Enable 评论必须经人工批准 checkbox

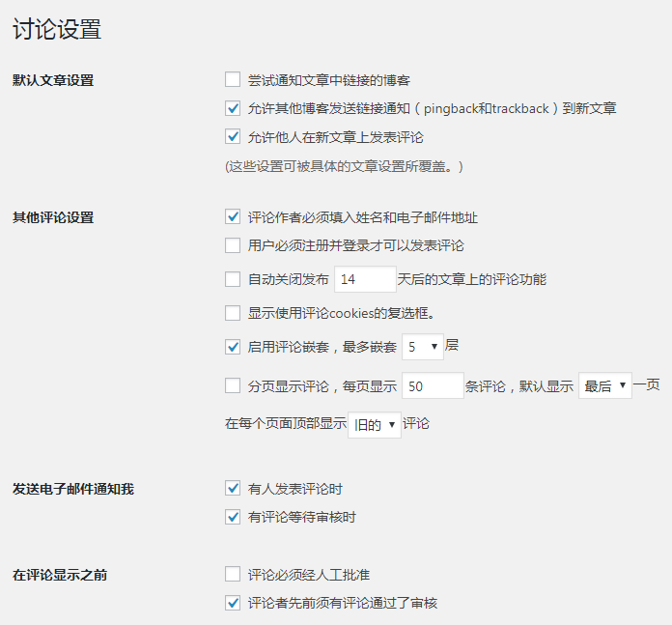coord(233,574)
